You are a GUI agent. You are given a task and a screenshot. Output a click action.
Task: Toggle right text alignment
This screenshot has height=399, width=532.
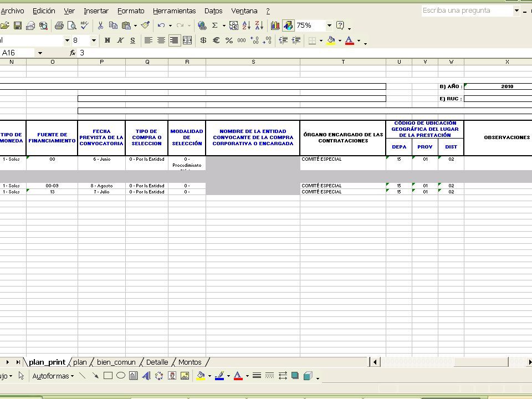(x=175, y=40)
